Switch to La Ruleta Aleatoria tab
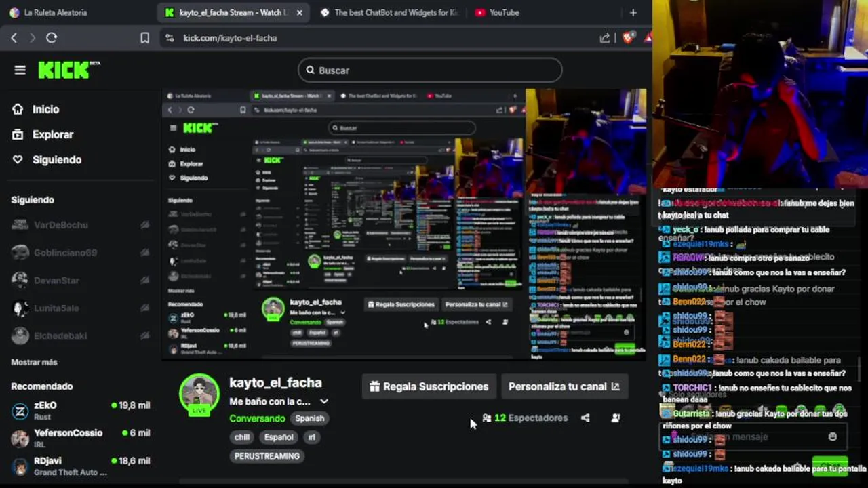The width and height of the screenshot is (868, 488). (79, 12)
